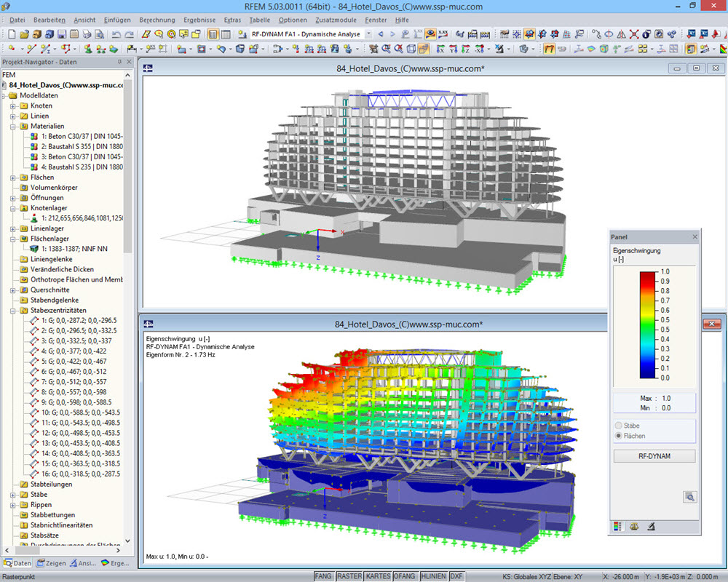Click the undo icon in the toolbar
The height and width of the screenshot is (582, 728).
115,33
